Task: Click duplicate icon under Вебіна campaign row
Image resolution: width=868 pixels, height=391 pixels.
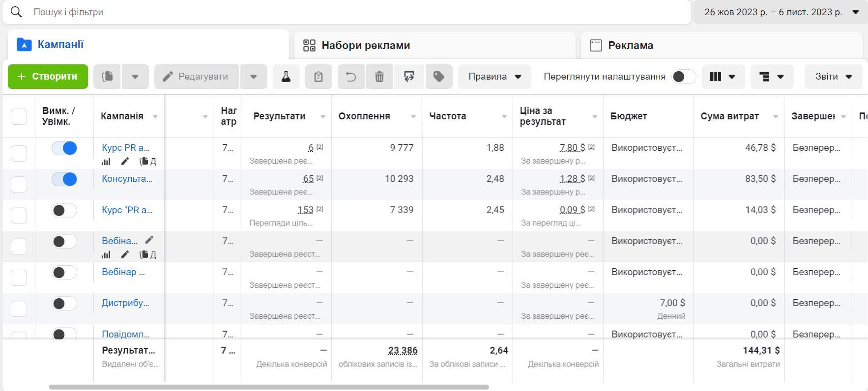Action: [144, 254]
